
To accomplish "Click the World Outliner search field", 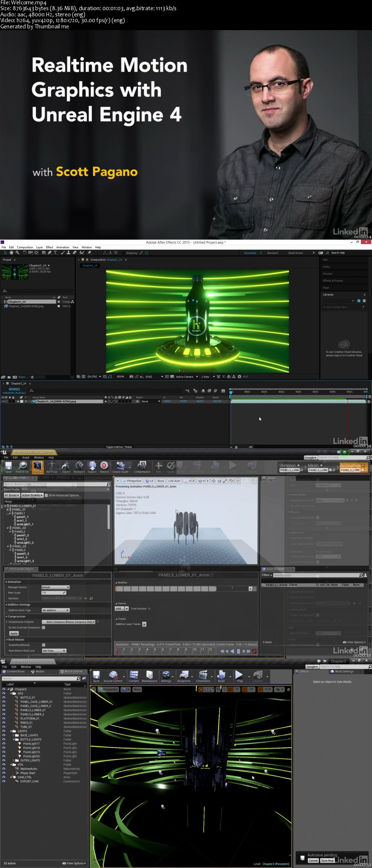I will tap(41, 679).
